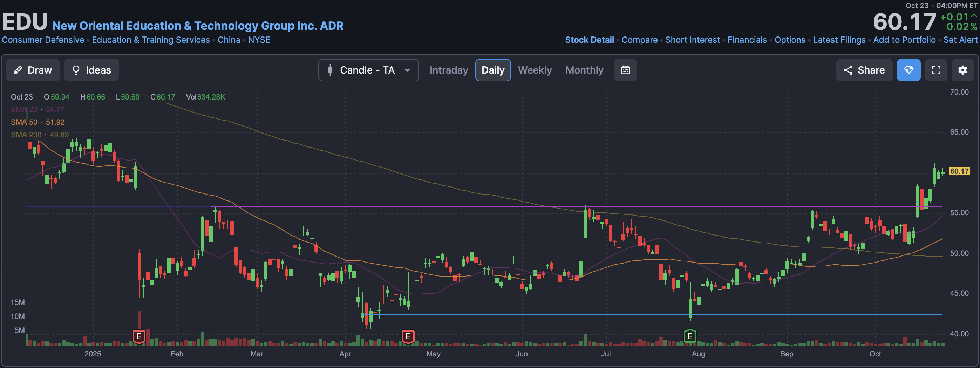The image size is (980, 368).
Task: Click the +0.01 price change value
Action: [x=954, y=17]
